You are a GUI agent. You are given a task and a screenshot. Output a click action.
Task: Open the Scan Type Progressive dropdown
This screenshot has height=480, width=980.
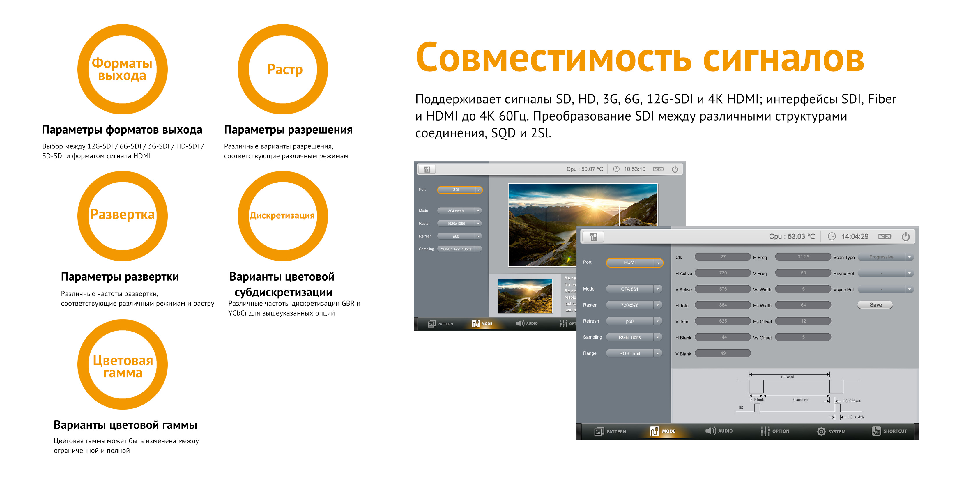point(886,257)
